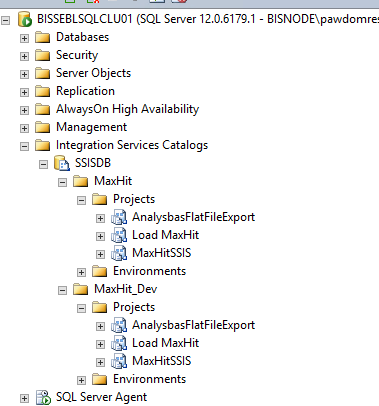
Task: Expand AlwaysOn High Availability node
Action: 24,110
